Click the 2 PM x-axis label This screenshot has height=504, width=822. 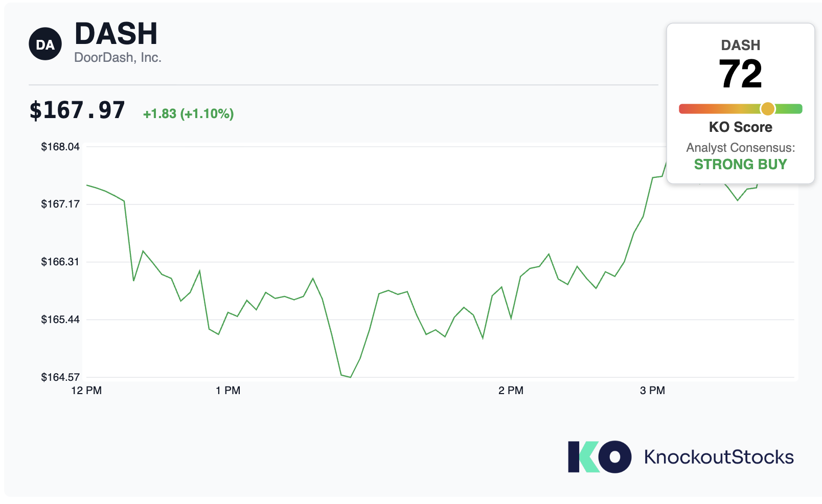click(511, 391)
